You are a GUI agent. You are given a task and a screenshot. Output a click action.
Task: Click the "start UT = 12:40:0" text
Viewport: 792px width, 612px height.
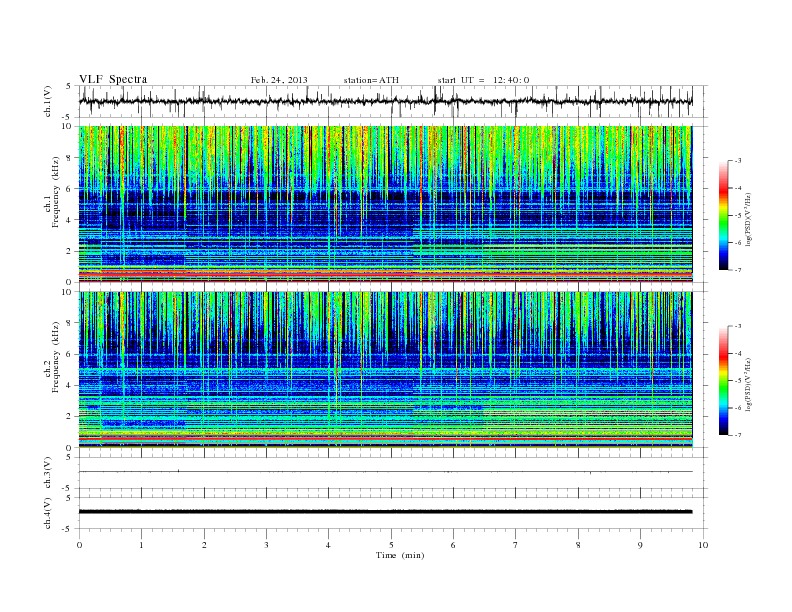pyautogui.click(x=483, y=80)
